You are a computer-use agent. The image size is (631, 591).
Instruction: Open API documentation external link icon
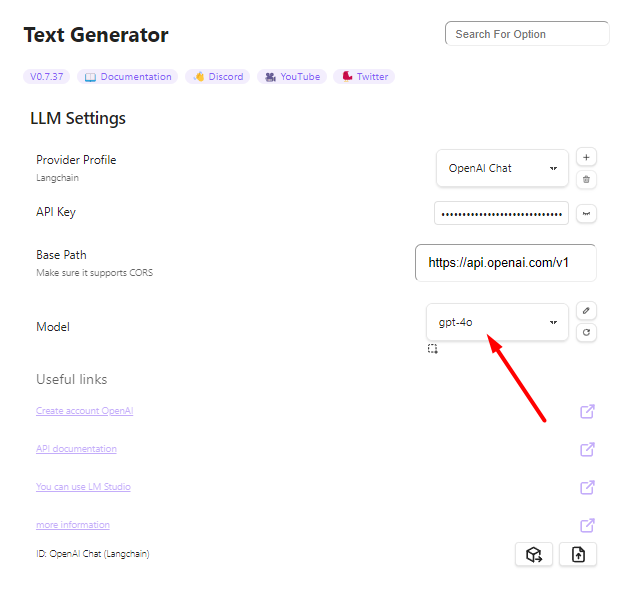click(587, 449)
